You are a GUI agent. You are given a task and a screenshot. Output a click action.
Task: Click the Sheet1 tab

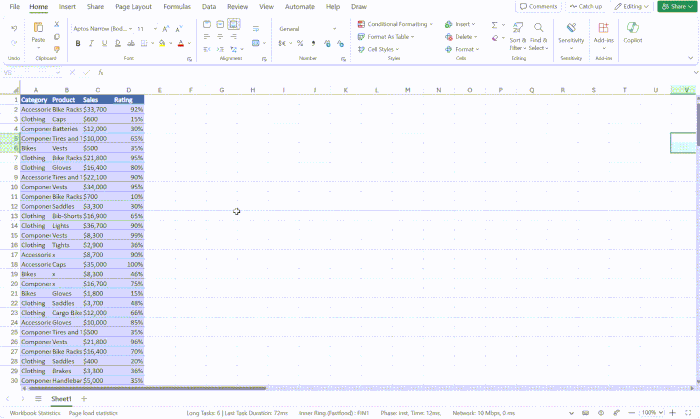[61, 399]
